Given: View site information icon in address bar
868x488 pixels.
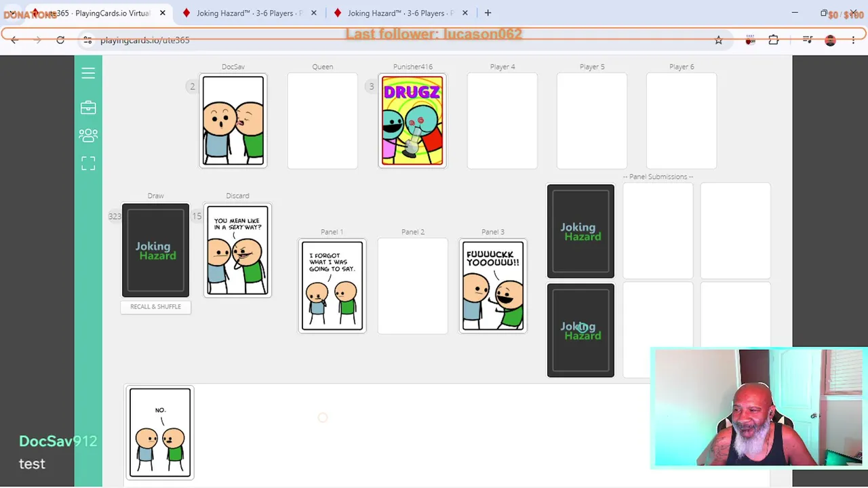Looking at the screenshot, I should click(87, 40).
